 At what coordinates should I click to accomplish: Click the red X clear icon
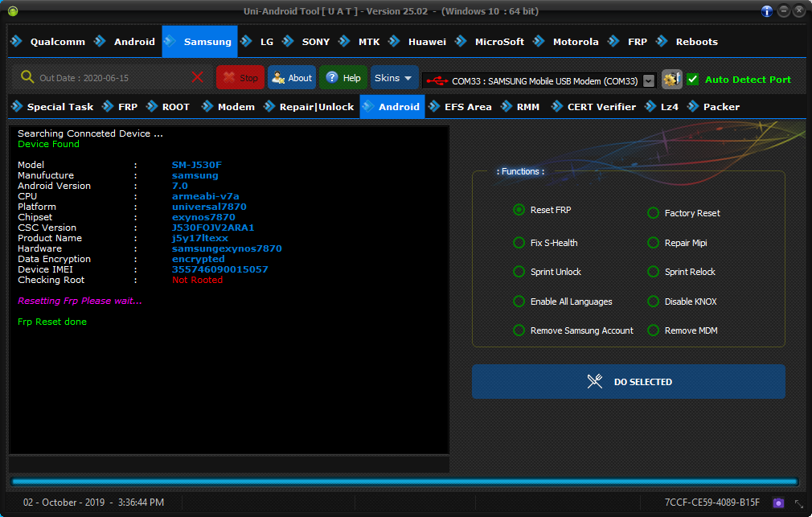tap(198, 77)
